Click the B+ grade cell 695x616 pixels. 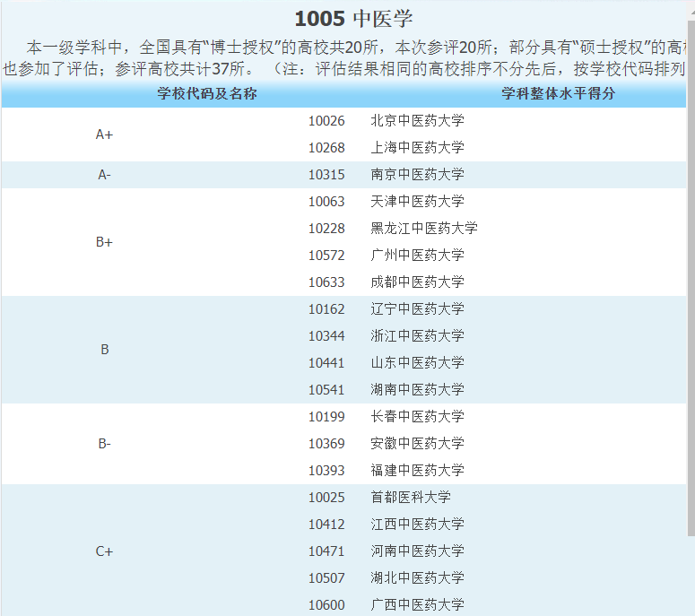[104, 242]
